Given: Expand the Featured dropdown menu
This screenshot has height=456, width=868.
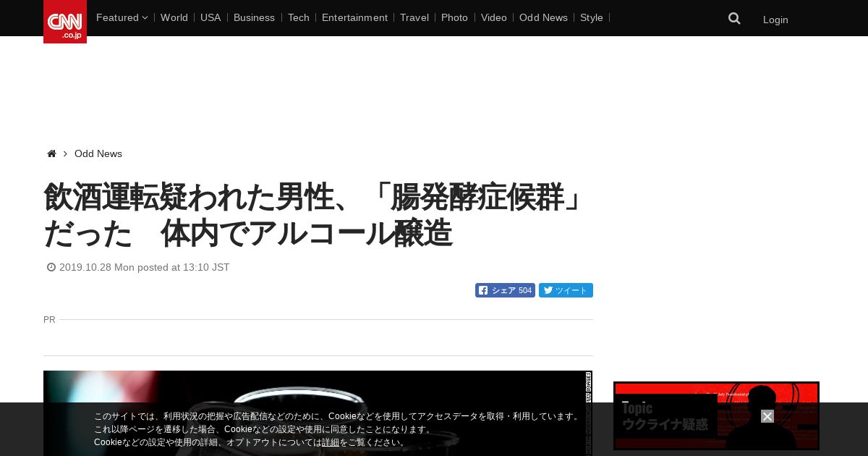Looking at the screenshot, I should click(x=122, y=17).
